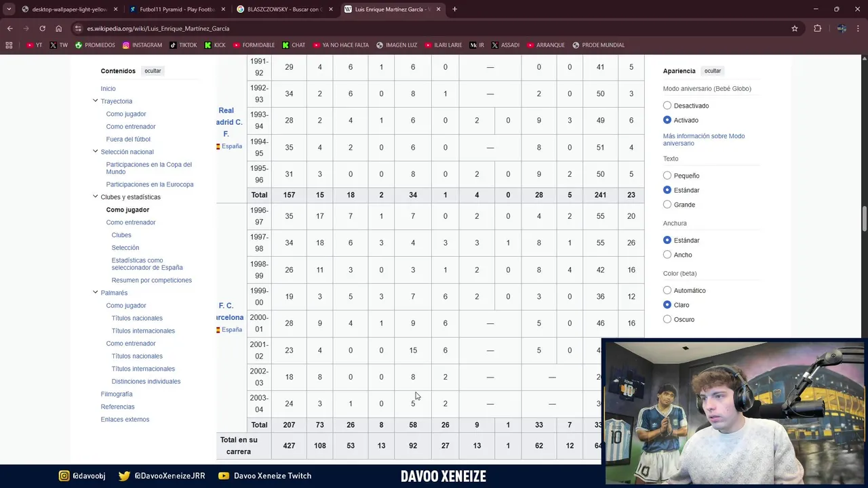Screen dimensions: 868x488
Task: Jump to Inicio in contents
Action: [108, 89]
